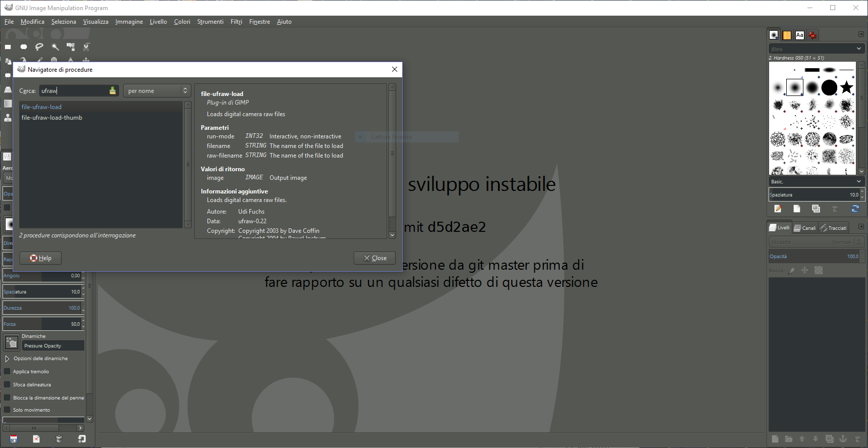Reset tool options to defaults
Image resolution: width=868 pixels, height=448 pixels.
tap(82, 439)
